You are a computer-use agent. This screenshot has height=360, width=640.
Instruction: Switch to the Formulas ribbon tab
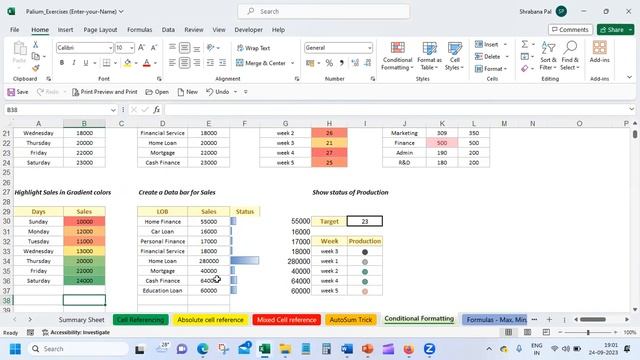pos(140,30)
